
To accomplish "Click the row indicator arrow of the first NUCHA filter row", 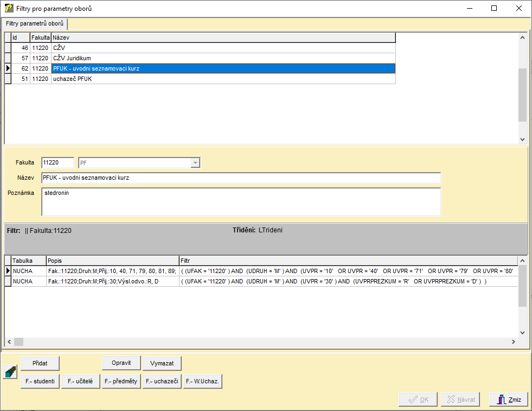I will pos(8,270).
